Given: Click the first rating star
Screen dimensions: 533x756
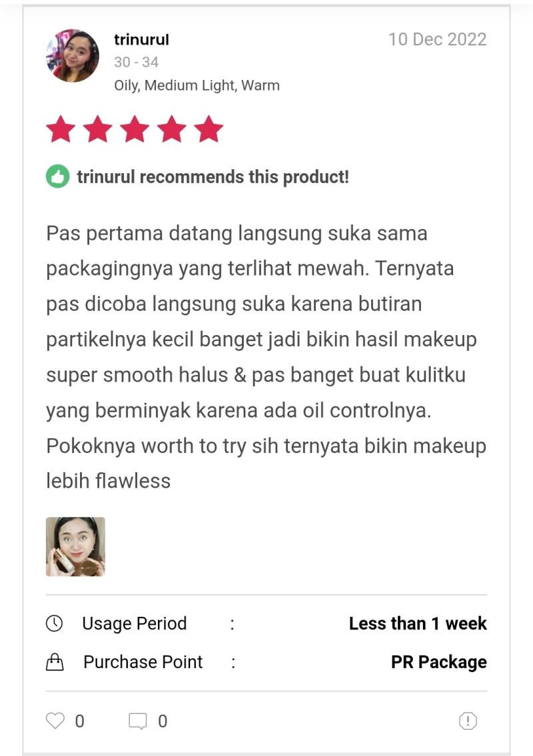Looking at the screenshot, I should pyautogui.click(x=61, y=129).
